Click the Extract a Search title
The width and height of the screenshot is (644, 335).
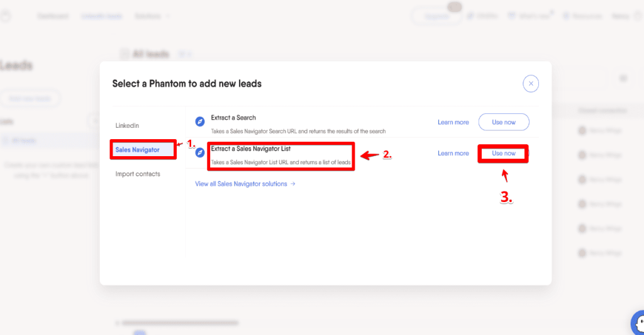pos(233,118)
